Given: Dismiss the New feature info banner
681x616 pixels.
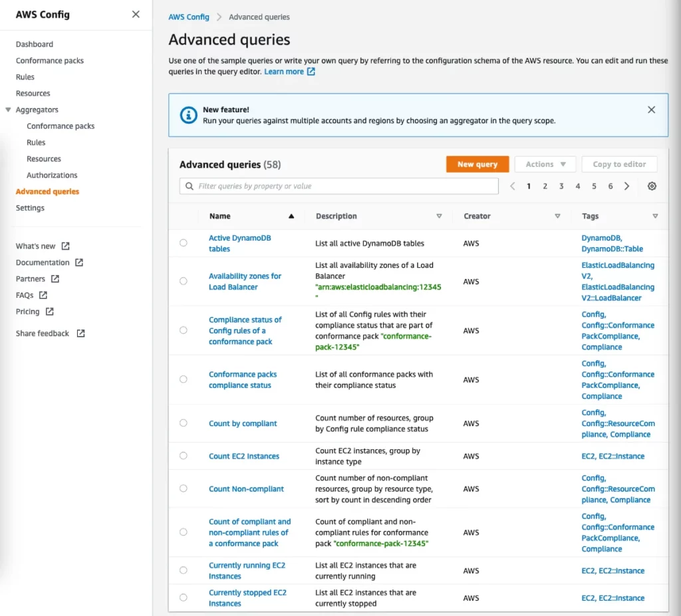Looking at the screenshot, I should tap(651, 110).
